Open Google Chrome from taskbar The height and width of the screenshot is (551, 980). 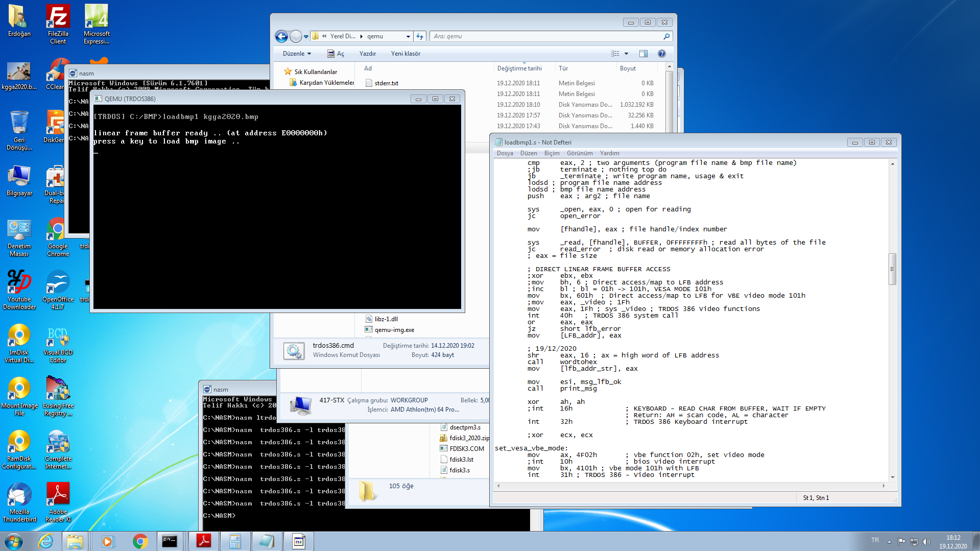139,541
